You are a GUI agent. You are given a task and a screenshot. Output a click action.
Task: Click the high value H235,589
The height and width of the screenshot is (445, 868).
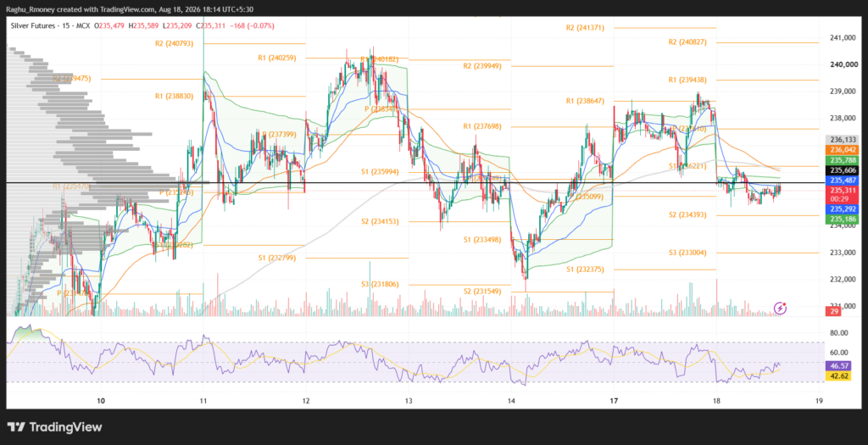coord(142,25)
